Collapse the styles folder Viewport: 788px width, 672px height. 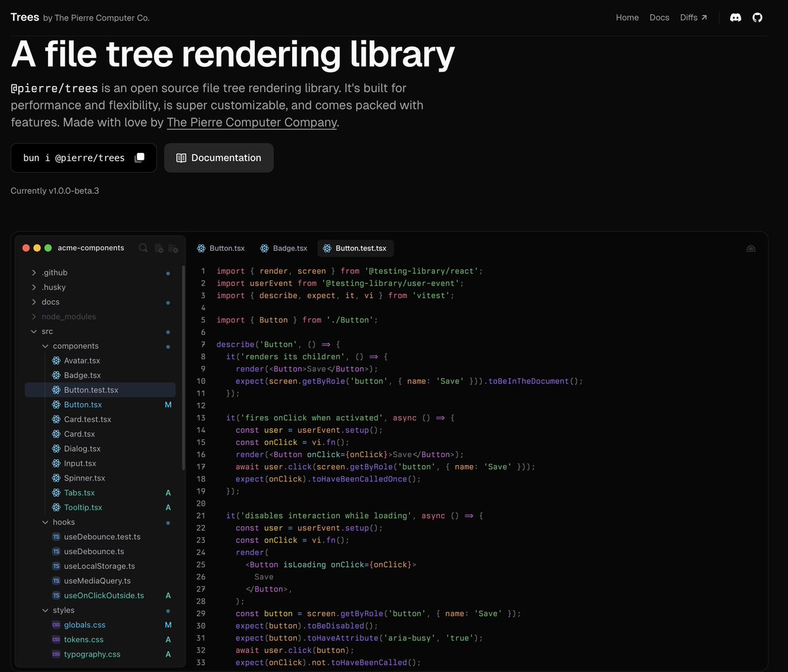coord(100,610)
